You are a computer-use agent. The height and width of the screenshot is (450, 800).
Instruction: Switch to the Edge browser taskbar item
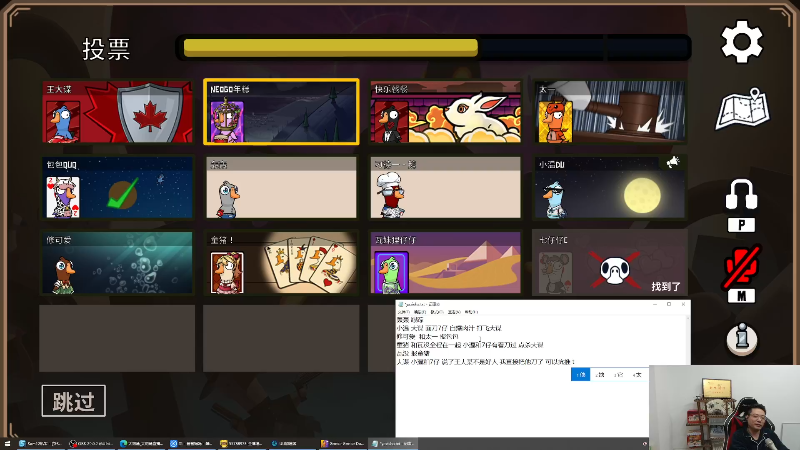(x=142, y=444)
